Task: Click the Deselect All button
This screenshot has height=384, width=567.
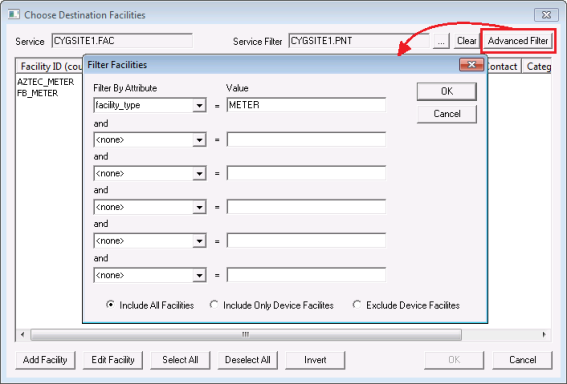Action: coord(248,360)
